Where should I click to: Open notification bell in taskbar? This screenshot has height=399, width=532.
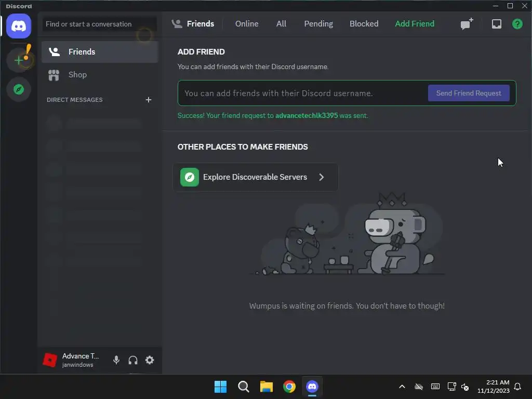coord(517,387)
